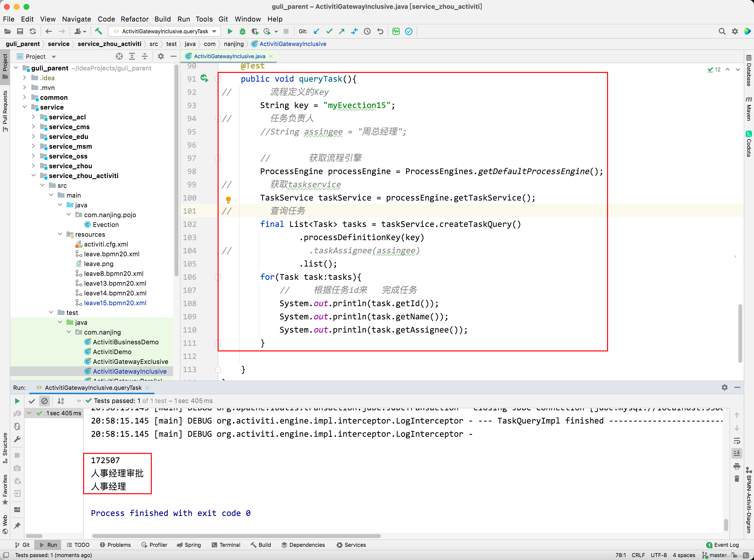
Task: Open Search Everywhere magnifier icon
Action: pos(722,32)
